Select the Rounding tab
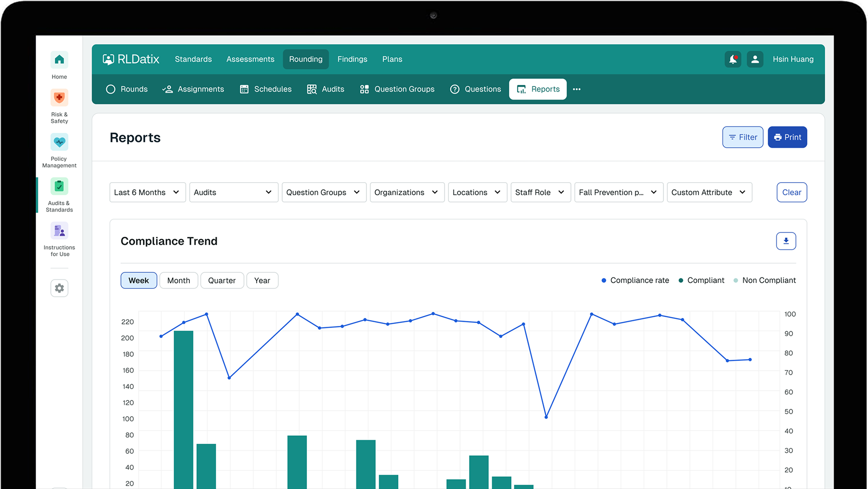The width and height of the screenshot is (868, 489). [306, 59]
